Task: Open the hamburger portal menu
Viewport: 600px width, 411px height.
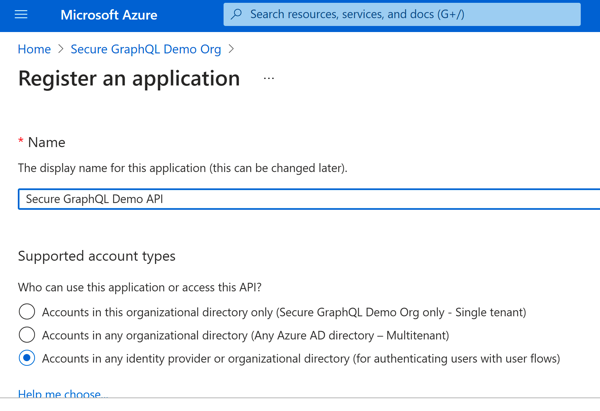Action: (21, 15)
